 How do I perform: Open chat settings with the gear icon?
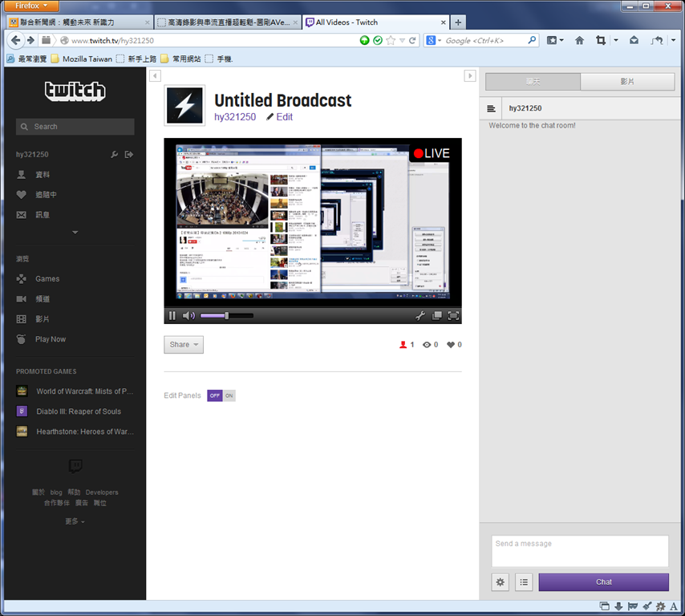[x=501, y=582]
